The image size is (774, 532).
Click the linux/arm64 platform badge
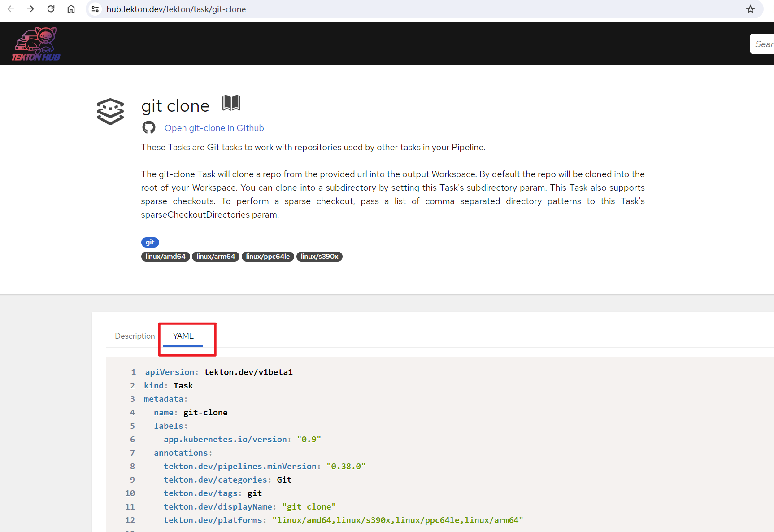[x=216, y=257]
